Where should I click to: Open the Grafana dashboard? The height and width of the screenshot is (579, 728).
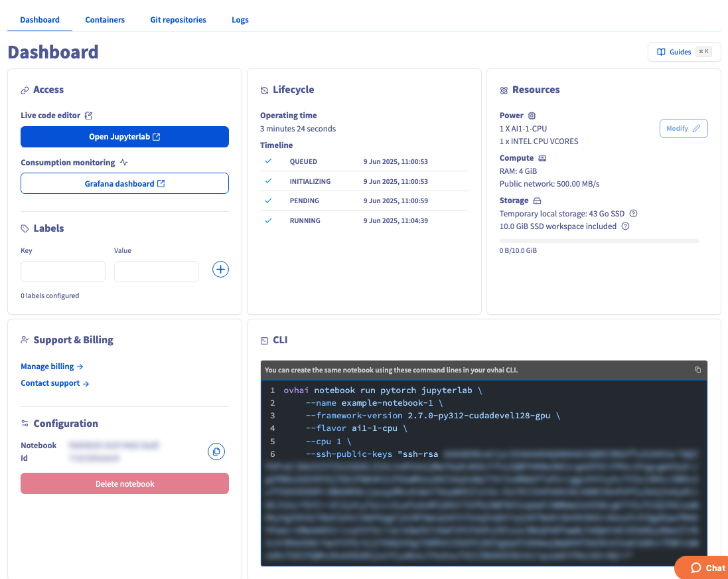point(124,183)
